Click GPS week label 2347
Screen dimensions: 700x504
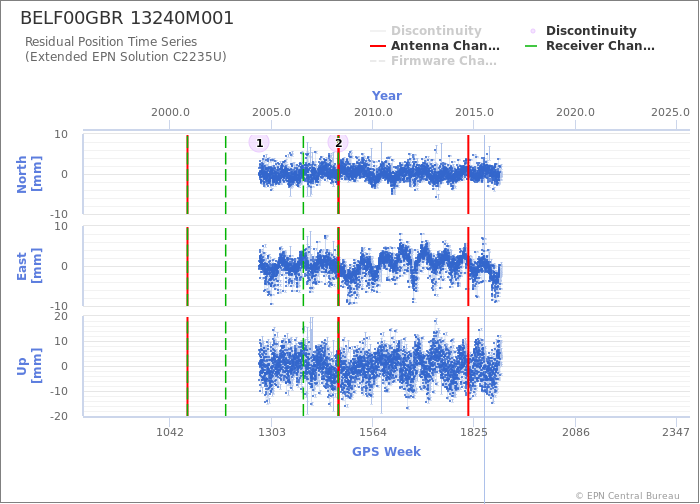(676, 432)
